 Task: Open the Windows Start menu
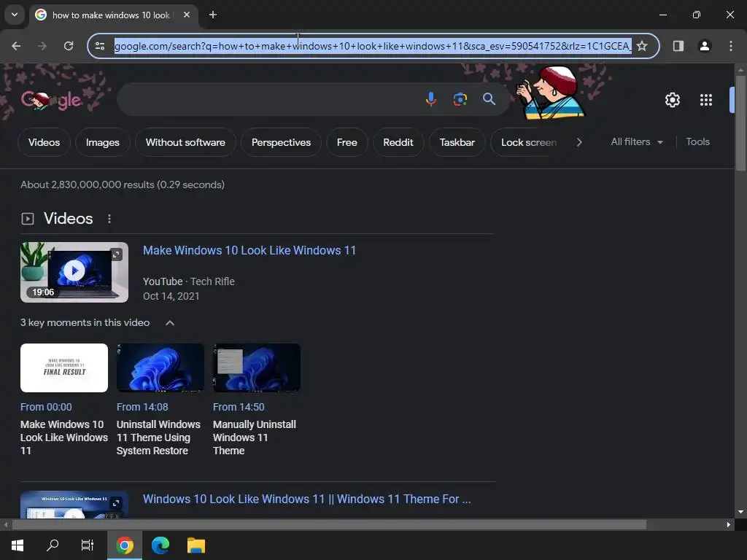[18, 545]
